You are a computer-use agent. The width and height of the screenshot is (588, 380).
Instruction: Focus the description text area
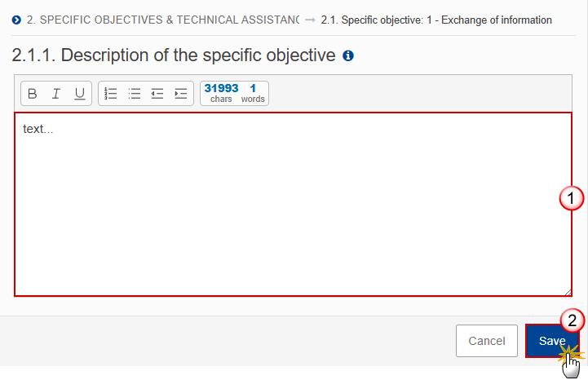[x=294, y=204]
